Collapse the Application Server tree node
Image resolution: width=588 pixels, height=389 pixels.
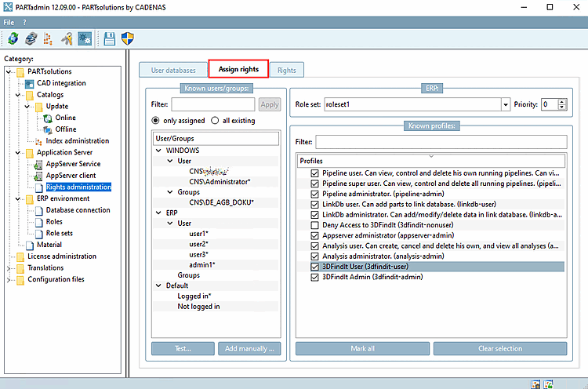click(18, 153)
